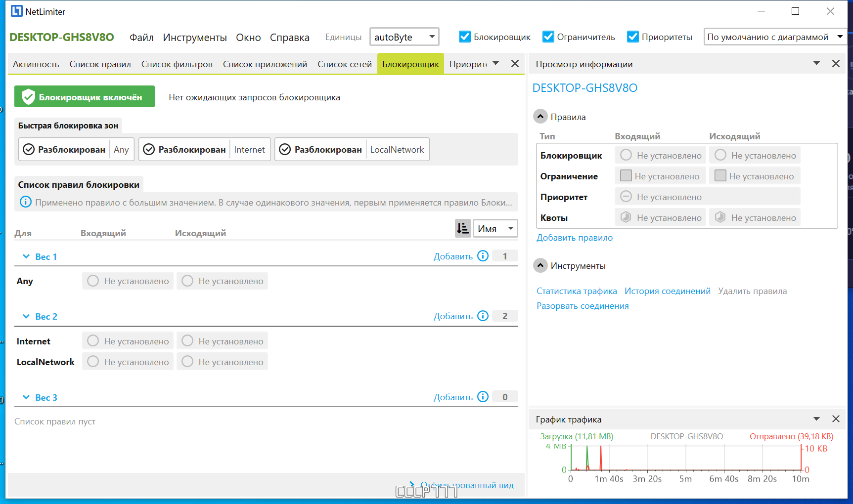Set outgoing blocker rule for LocalNetwork
Viewport: 853px width, 504px height.
[x=223, y=362]
